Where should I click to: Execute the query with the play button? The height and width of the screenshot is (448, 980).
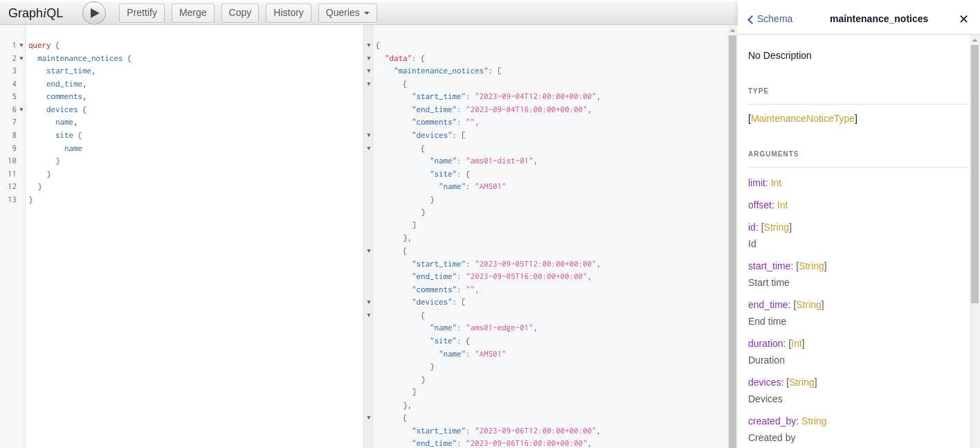(x=93, y=12)
